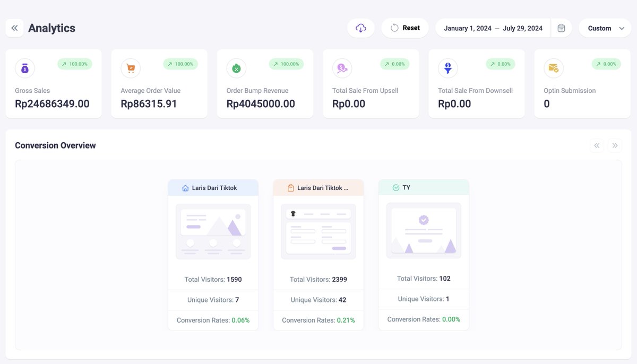
Task: Click Unique Visitors 7 row
Action: pyautogui.click(x=213, y=300)
